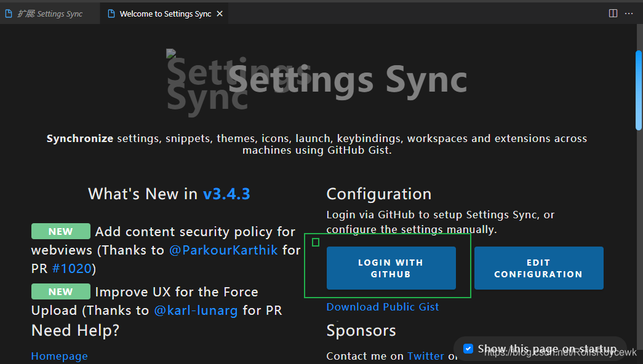Switch to the 扩展 Settings Sync tab
This screenshot has width=643, height=364.
point(50,14)
